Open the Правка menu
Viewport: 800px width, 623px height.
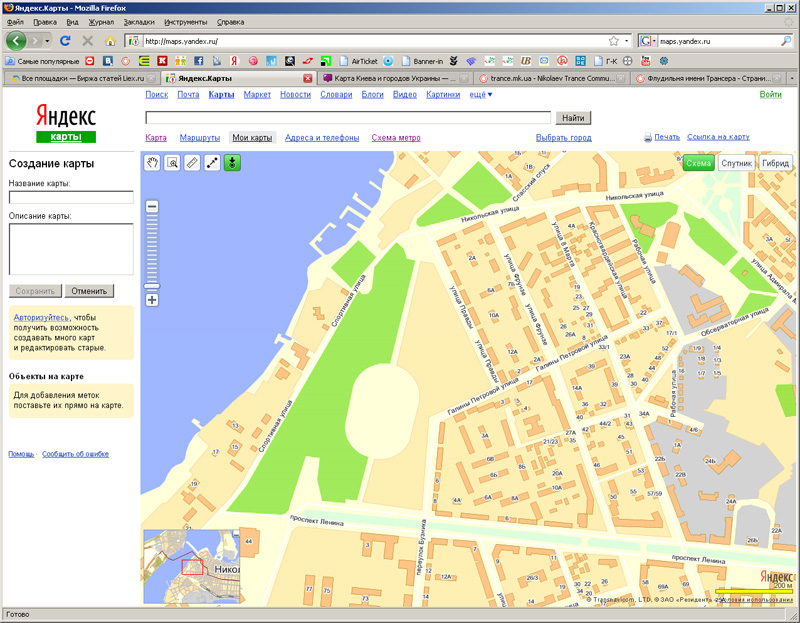click(45, 22)
